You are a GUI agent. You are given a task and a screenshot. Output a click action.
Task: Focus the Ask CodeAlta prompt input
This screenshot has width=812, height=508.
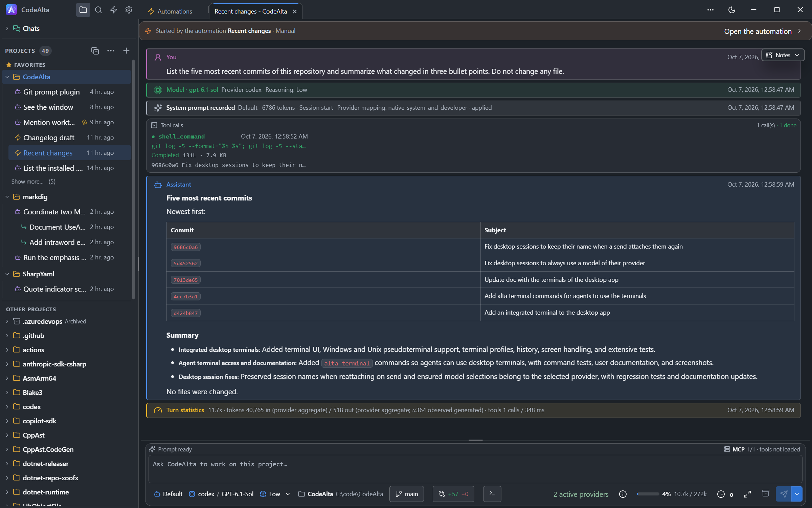click(475, 469)
